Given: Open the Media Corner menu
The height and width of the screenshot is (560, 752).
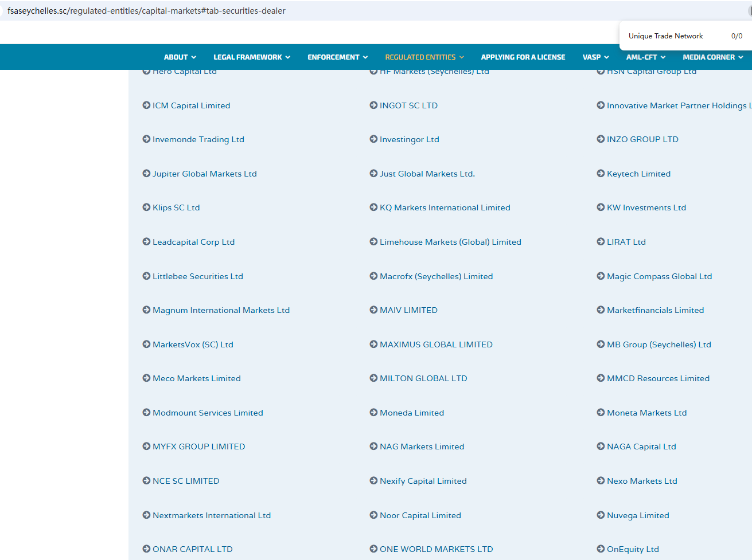Looking at the screenshot, I should click(712, 57).
